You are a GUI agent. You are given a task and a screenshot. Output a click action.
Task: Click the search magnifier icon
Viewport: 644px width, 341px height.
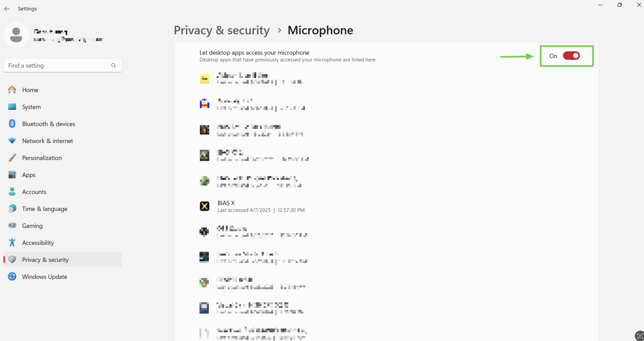tap(114, 65)
